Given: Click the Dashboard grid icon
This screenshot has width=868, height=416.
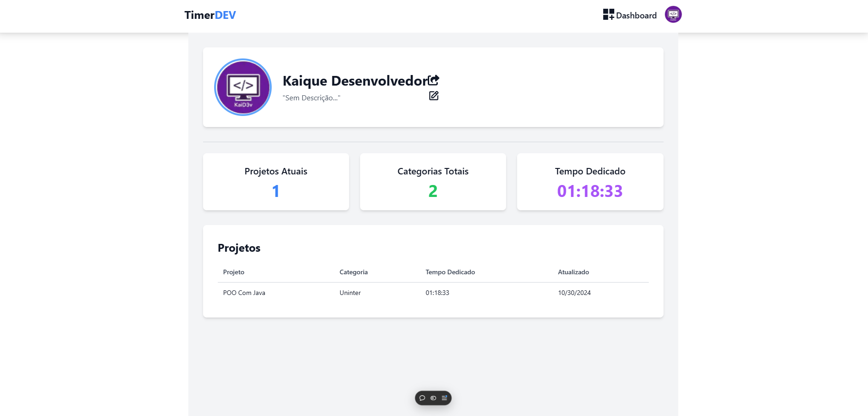Looking at the screenshot, I should 608,15.
